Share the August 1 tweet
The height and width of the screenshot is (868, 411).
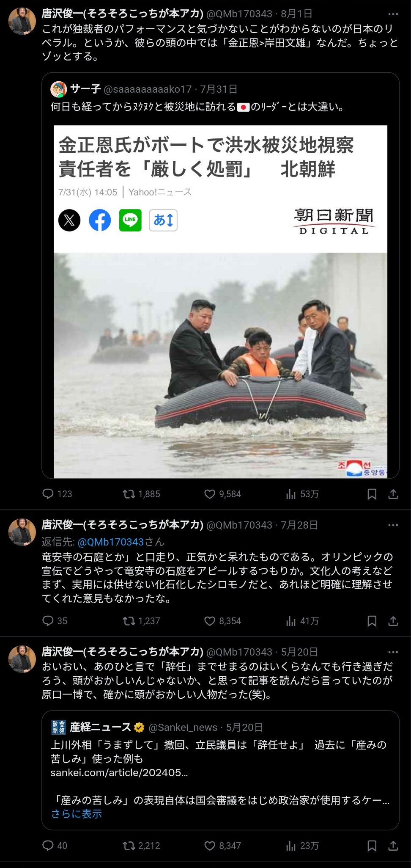(x=393, y=494)
